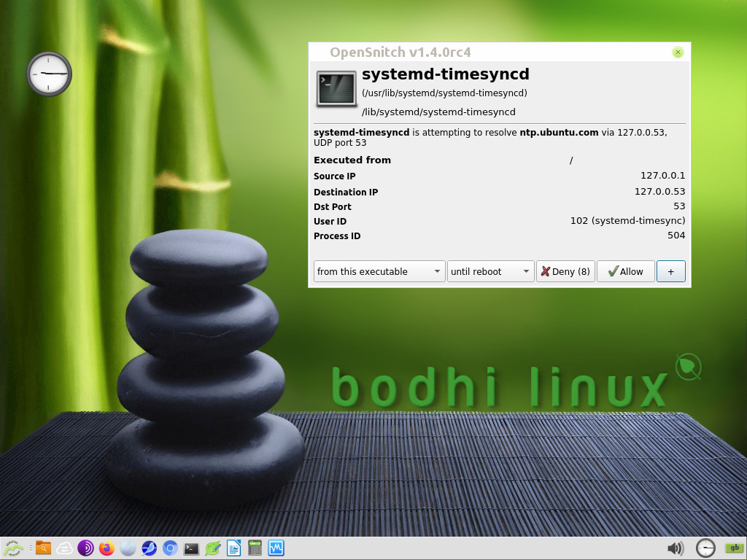Launch the SeaMonkey bird icon
Viewport: 747px width, 560px height.
click(x=149, y=548)
